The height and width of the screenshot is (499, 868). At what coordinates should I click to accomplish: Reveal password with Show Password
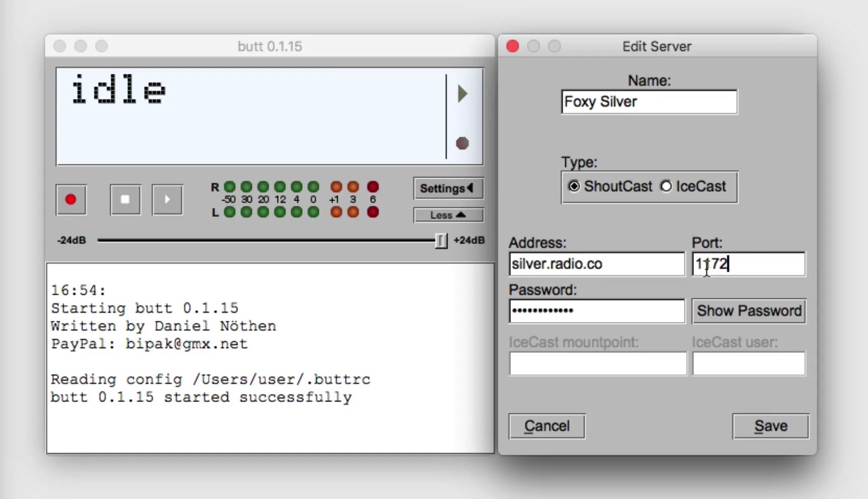click(749, 311)
